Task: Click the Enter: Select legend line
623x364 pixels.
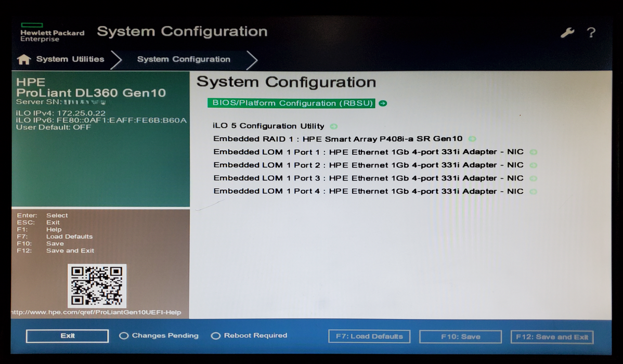Action: (43, 215)
